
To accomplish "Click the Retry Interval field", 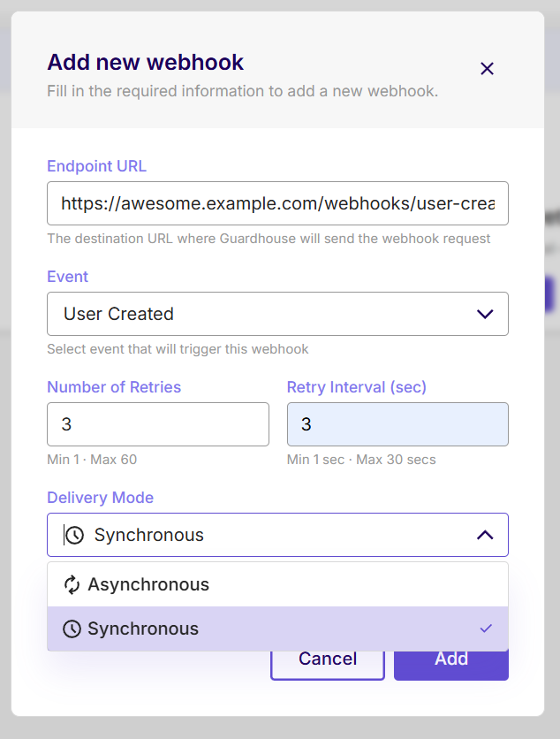I will coord(397,424).
